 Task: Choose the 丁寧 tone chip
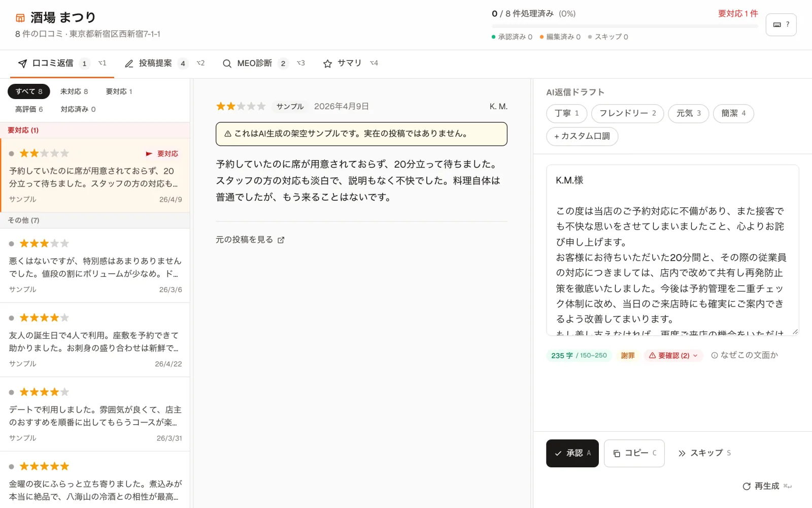(566, 113)
